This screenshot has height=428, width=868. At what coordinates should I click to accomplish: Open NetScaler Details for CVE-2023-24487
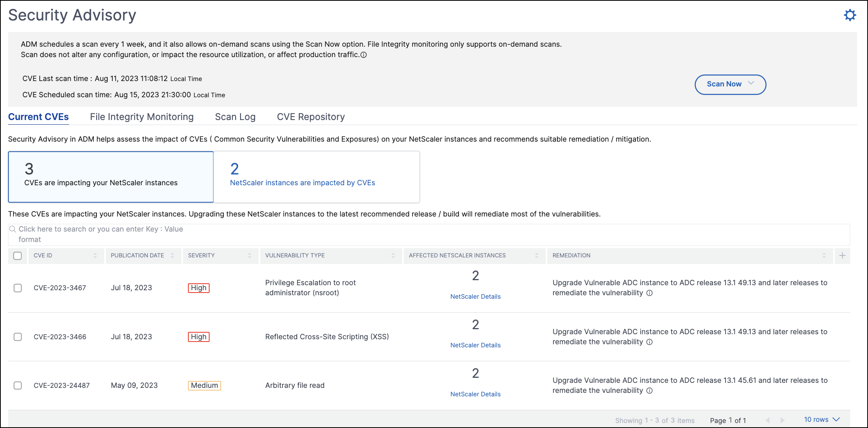(475, 394)
